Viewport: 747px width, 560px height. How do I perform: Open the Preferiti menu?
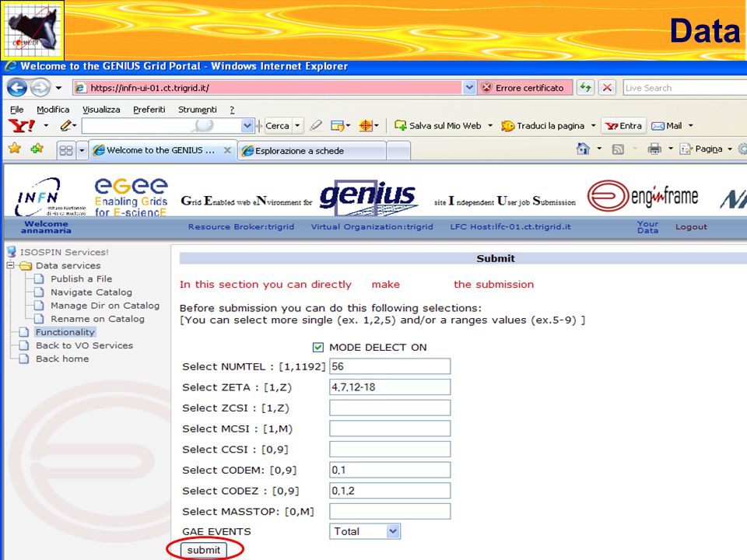(149, 110)
